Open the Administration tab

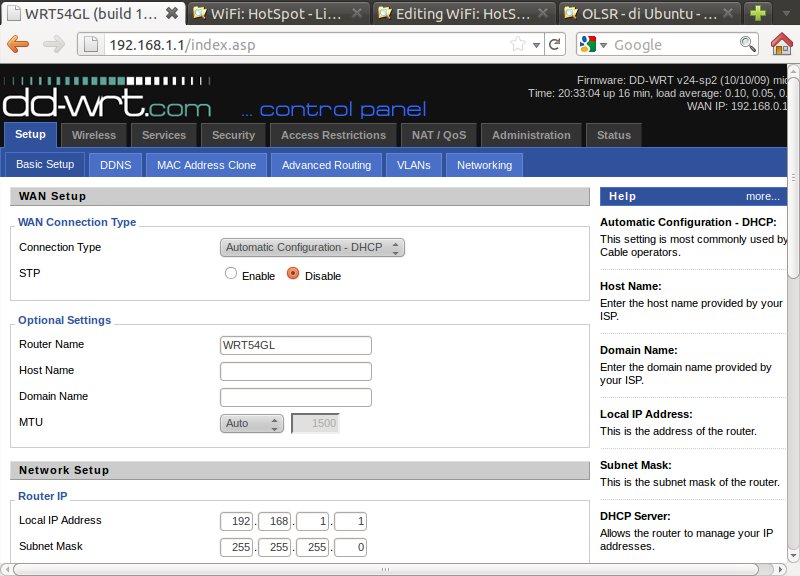coord(531,135)
